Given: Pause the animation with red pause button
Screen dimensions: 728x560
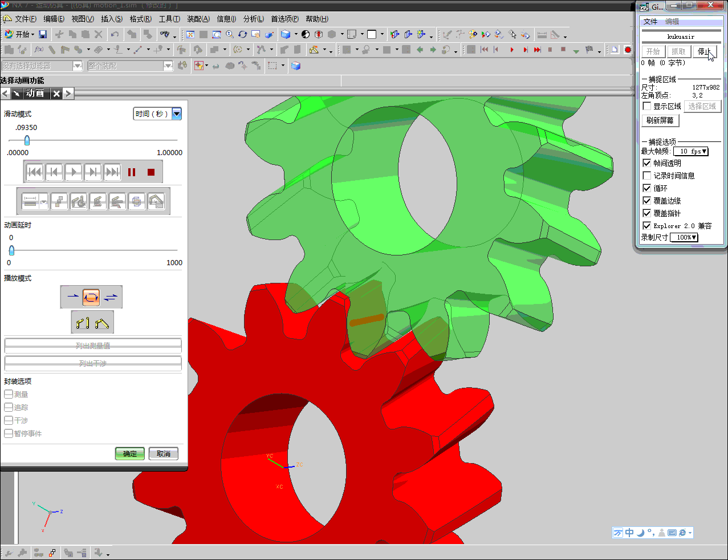Looking at the screenshot, I should coord(132,172).
